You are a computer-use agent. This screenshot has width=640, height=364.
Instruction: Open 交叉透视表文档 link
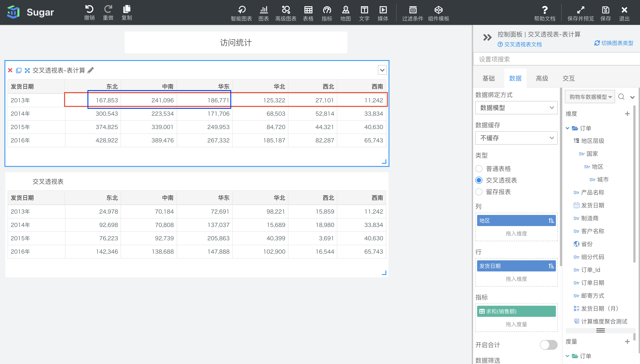(x=520, y=44)
